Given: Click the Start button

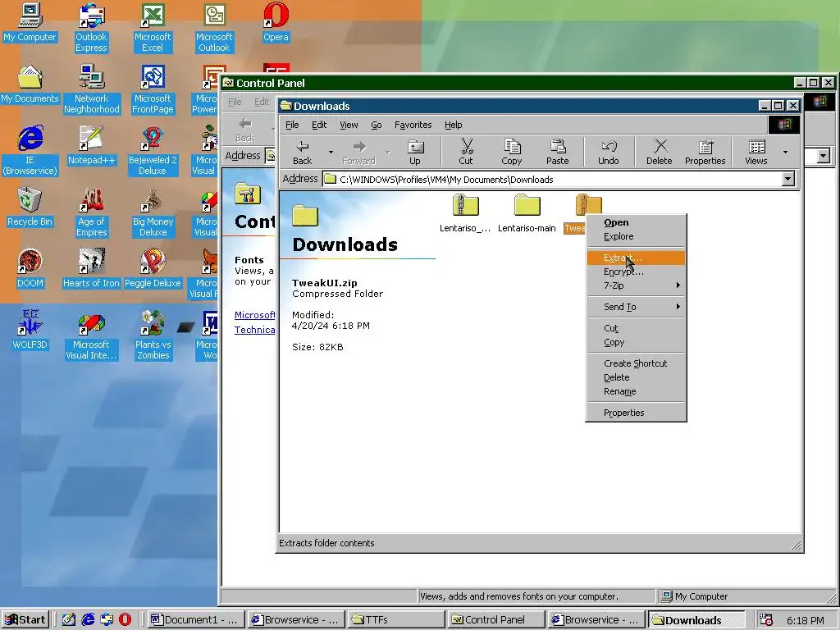Looking at the screenshot, I should point(25,620).
